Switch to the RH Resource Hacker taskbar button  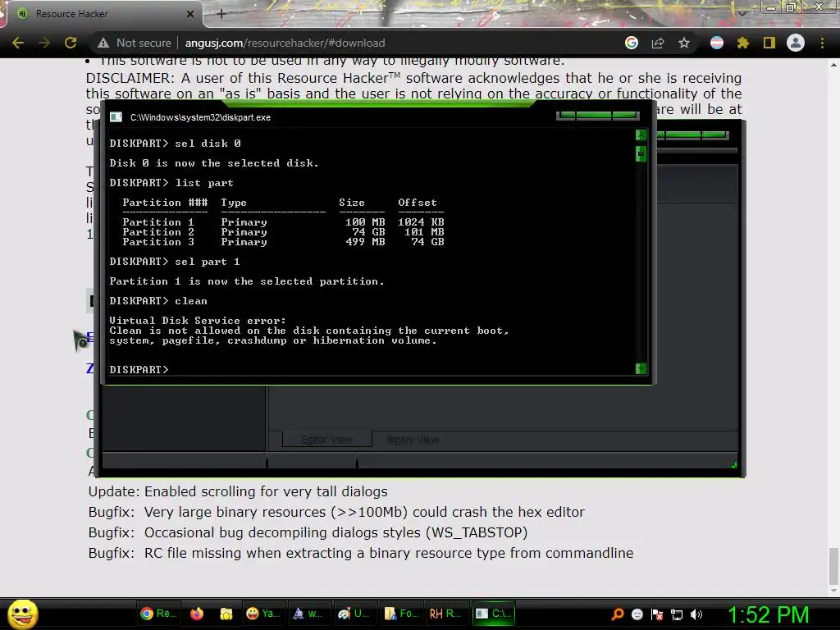click(x=445, y=614)
